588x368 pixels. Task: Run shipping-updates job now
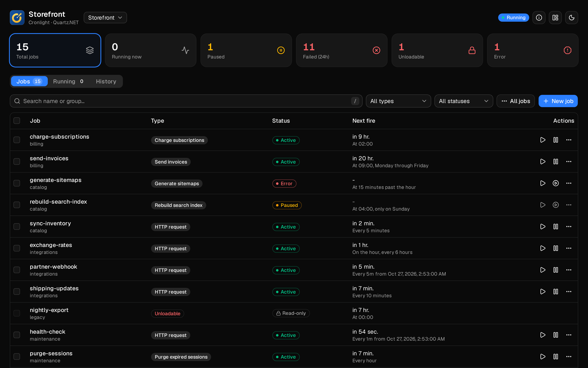pos(542,292)
